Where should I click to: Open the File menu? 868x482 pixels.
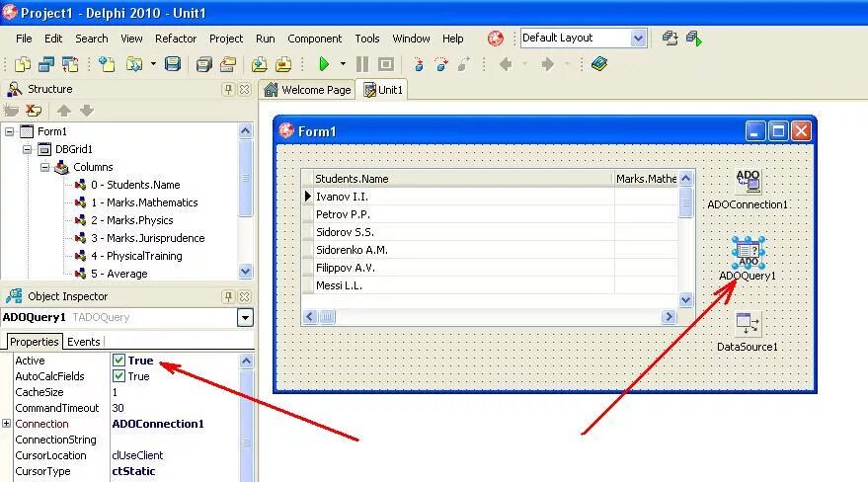coord(24,39)
